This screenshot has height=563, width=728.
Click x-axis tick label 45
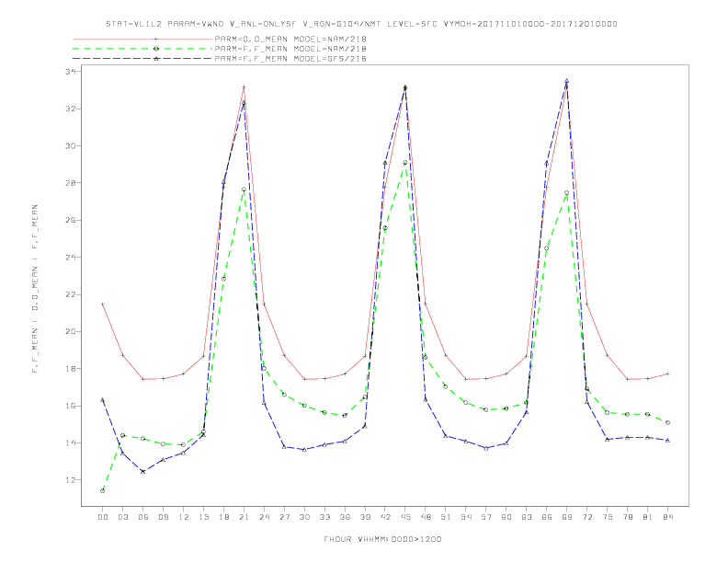coord(405,517)
